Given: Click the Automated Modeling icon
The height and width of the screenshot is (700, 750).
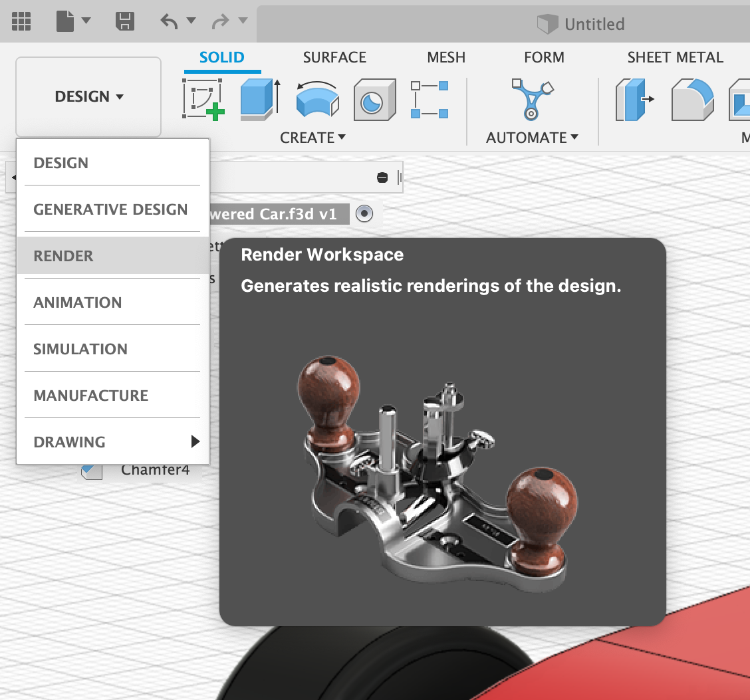Looking at the screenshot, I should (x=532, y=99).
